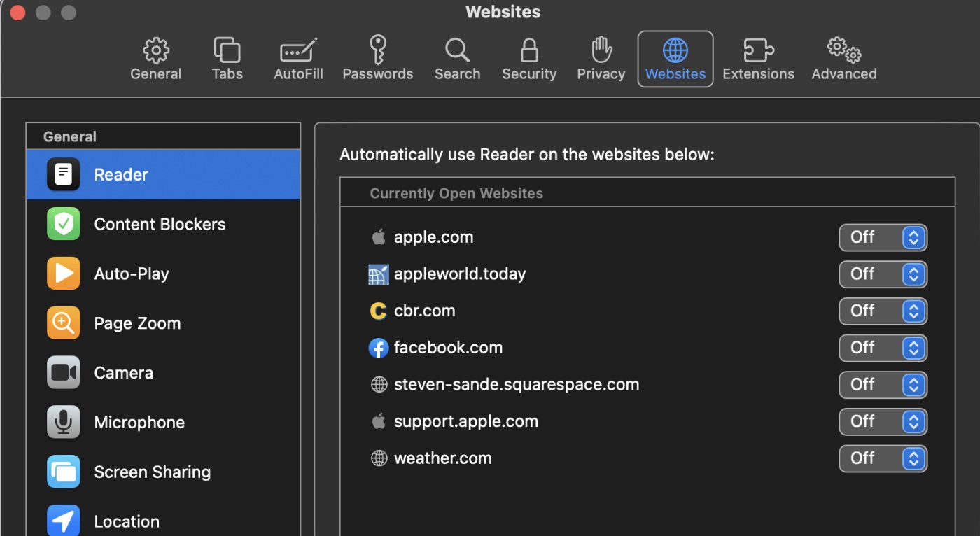Click the steven-sande.squarespace.com globe favicon
980x536 pixels.
[379, 385]
